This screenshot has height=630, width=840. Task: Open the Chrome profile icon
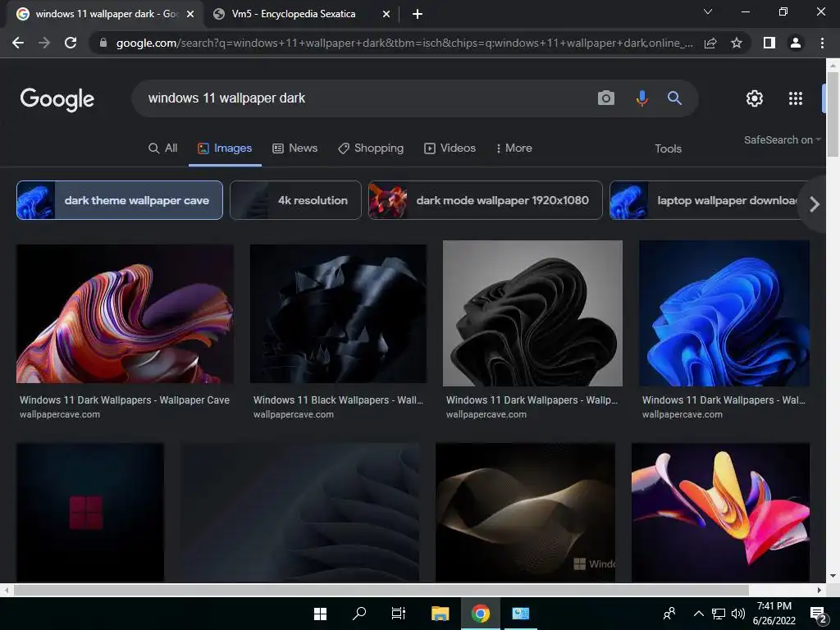[x=796, y=43]
